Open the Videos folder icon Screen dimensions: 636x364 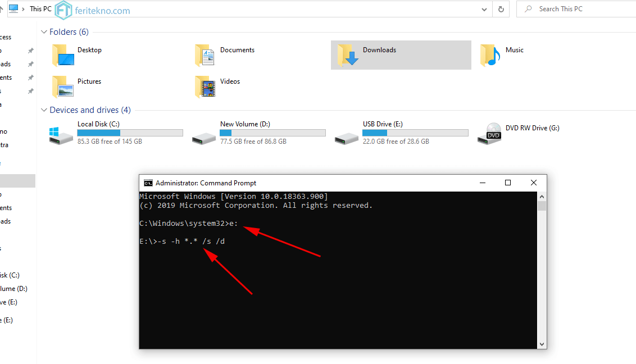click(205, 87)
